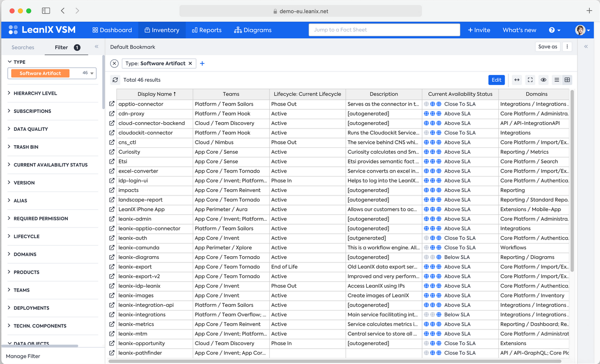Open the cdn-proxy external link icon
Image resolution: width=600 pixels, height=364 pixels.
[112, 114]
